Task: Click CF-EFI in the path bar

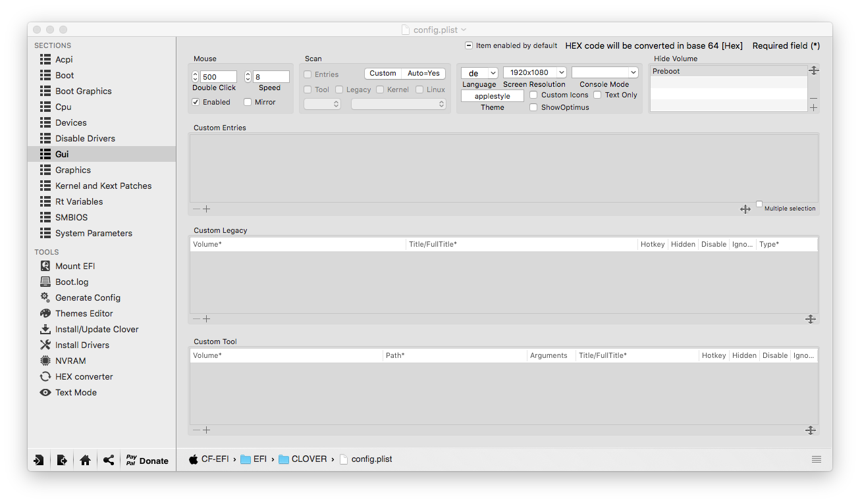Action: pos(209,459)
